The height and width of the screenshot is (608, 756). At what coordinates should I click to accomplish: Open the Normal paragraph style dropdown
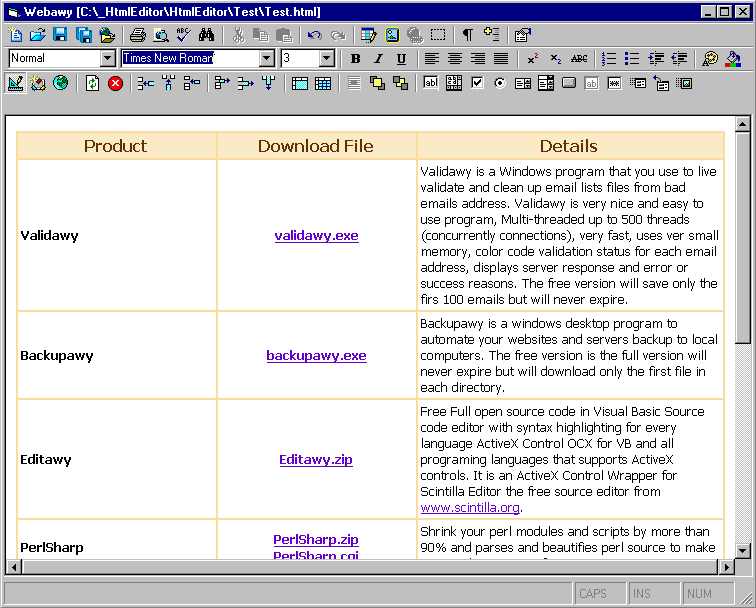(x=108, y=59)
